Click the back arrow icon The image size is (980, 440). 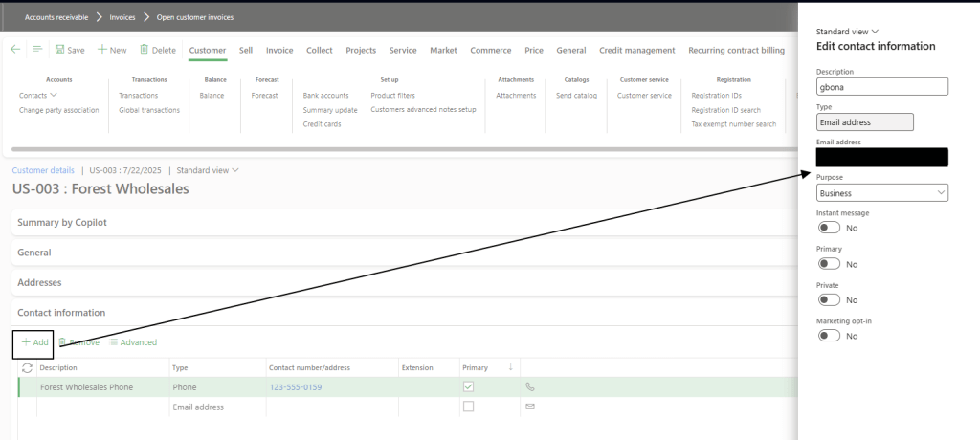(x=15, y=50)
